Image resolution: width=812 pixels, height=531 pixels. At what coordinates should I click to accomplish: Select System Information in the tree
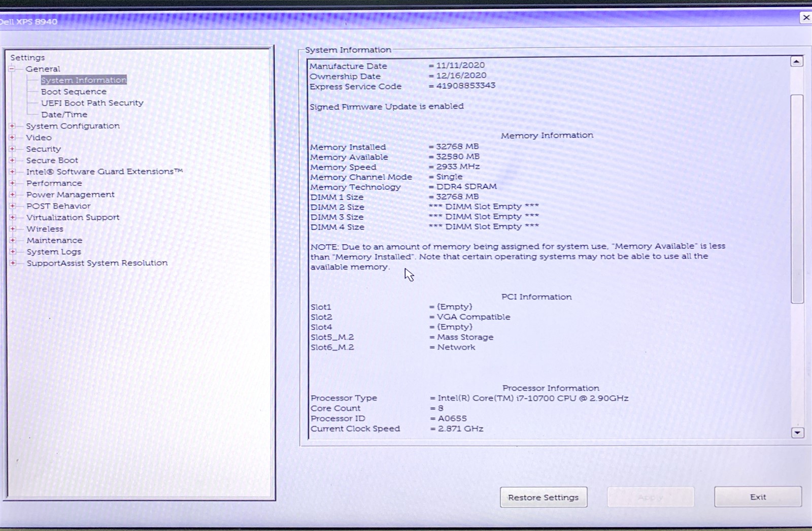[84, 80]
